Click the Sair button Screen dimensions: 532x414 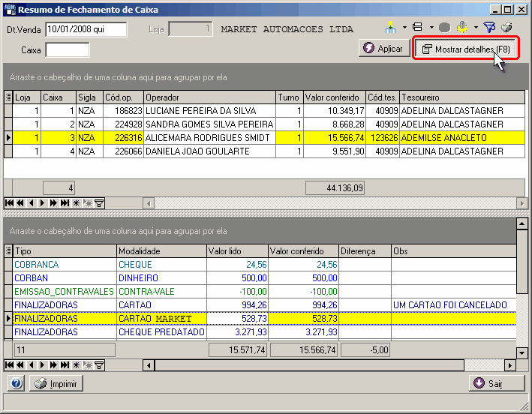point(497,383)
